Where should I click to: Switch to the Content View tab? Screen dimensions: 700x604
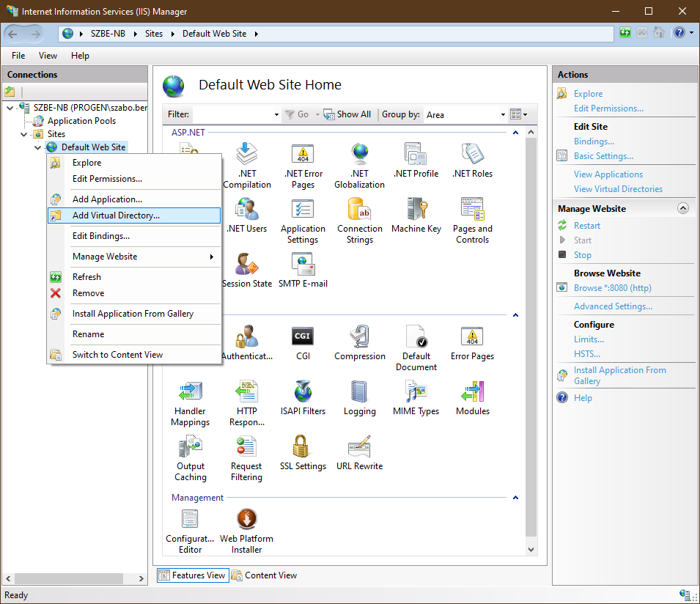[265, 575]
